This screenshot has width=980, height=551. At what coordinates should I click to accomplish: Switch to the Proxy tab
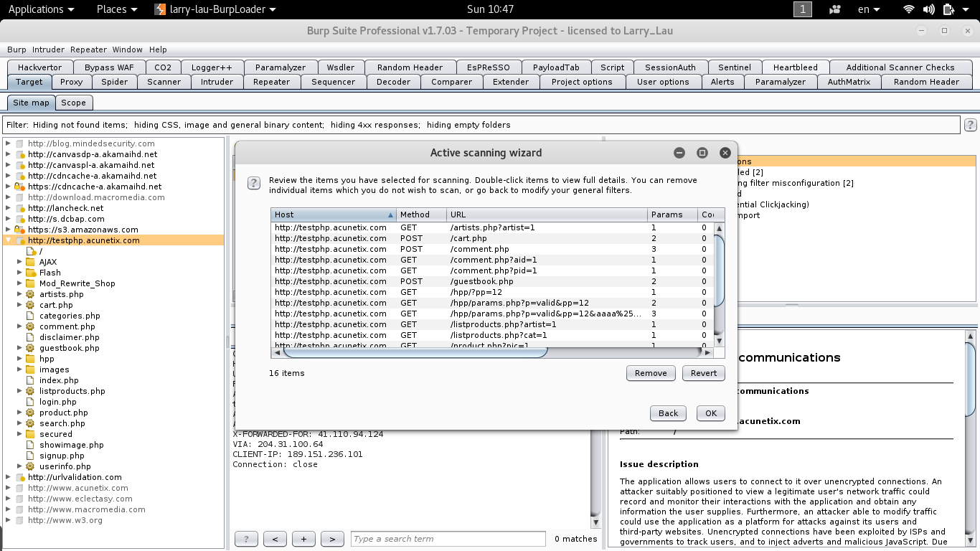pos(71,82)
